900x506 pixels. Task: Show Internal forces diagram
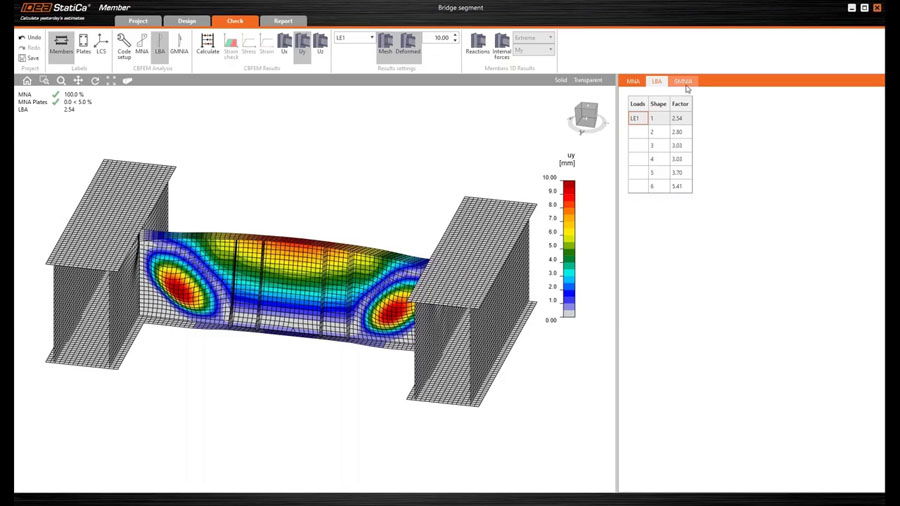(502, 44)
